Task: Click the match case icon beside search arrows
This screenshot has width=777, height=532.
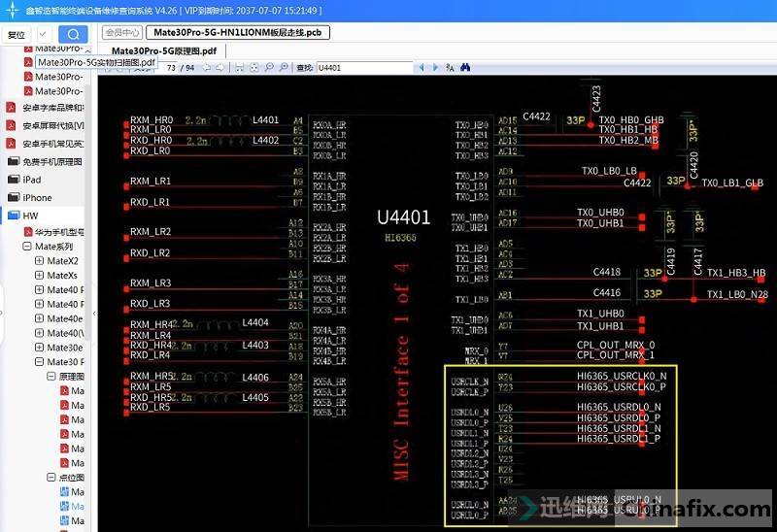Action: pyautogui.click(x=450, y=67)
